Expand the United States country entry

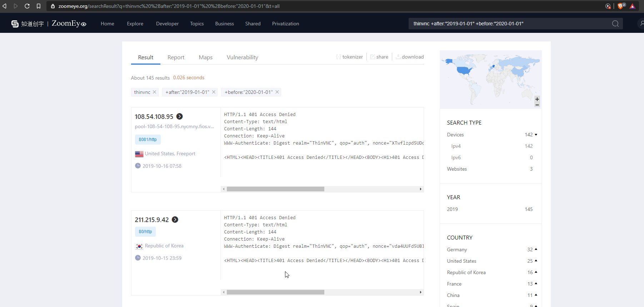536,261
